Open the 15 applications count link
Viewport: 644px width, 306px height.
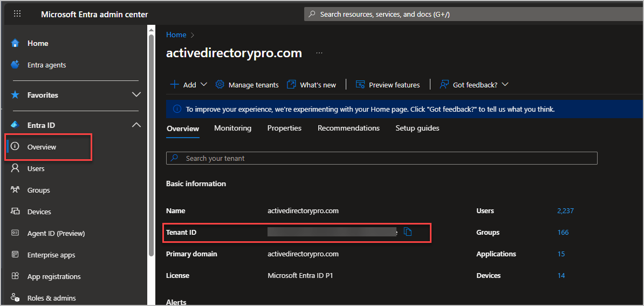pyautogui.click(x=561, y=254)
